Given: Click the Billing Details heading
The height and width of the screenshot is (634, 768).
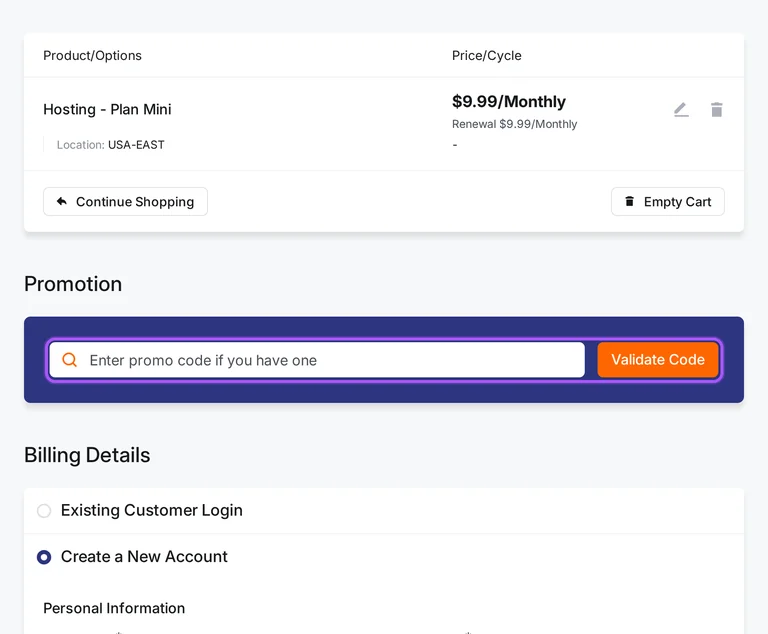Looking at the screenshot, I should click(87, 455).
